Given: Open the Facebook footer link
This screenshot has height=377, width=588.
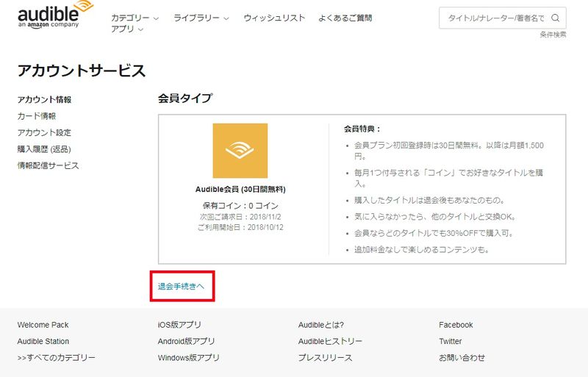Looking at the screenshot, I should pos(456,325).
